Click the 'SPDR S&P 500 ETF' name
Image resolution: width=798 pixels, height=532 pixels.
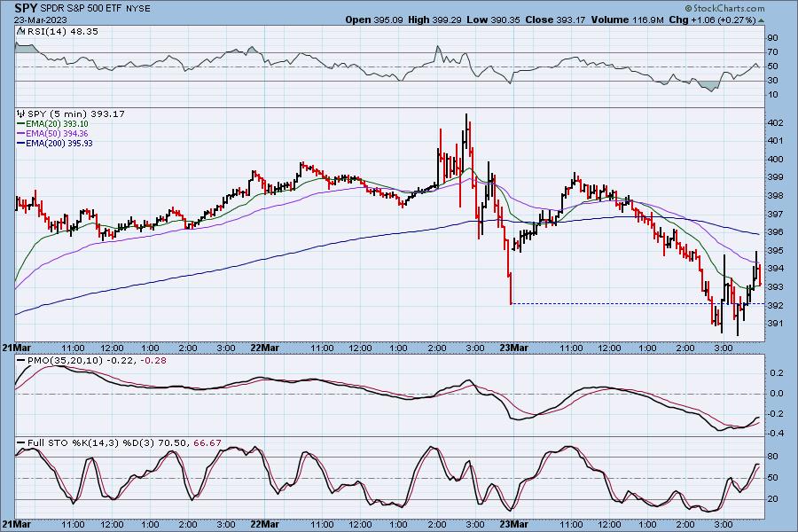pos(82,9)
